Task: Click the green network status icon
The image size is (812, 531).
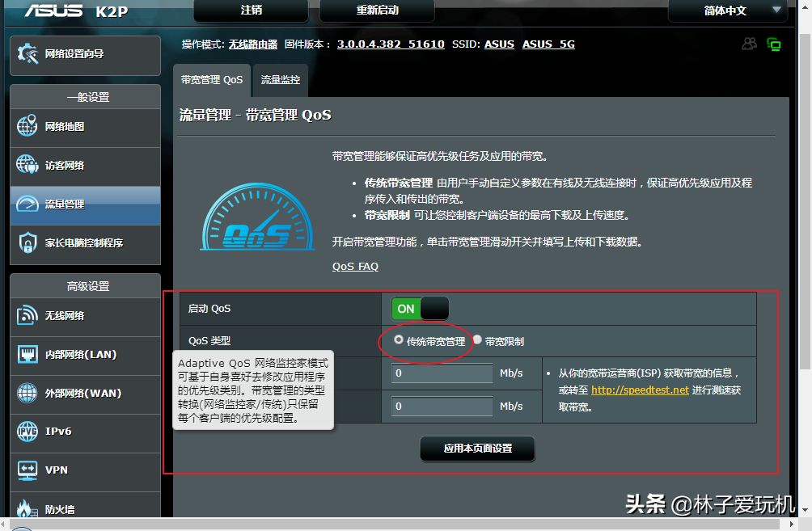Action: 774,44
